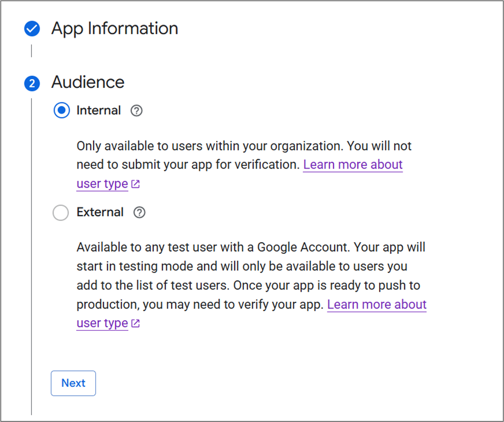Image resolution: width=504 pixels, height=422 pixels.
Task: Click the App Information completed checkmark icon
Action: click(x=32, y=28)
